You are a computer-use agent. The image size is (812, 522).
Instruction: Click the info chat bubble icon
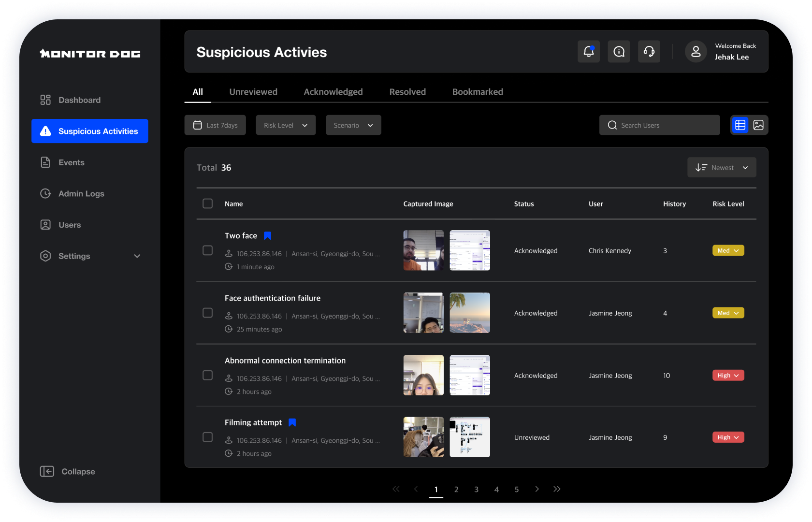click(619, 52)
